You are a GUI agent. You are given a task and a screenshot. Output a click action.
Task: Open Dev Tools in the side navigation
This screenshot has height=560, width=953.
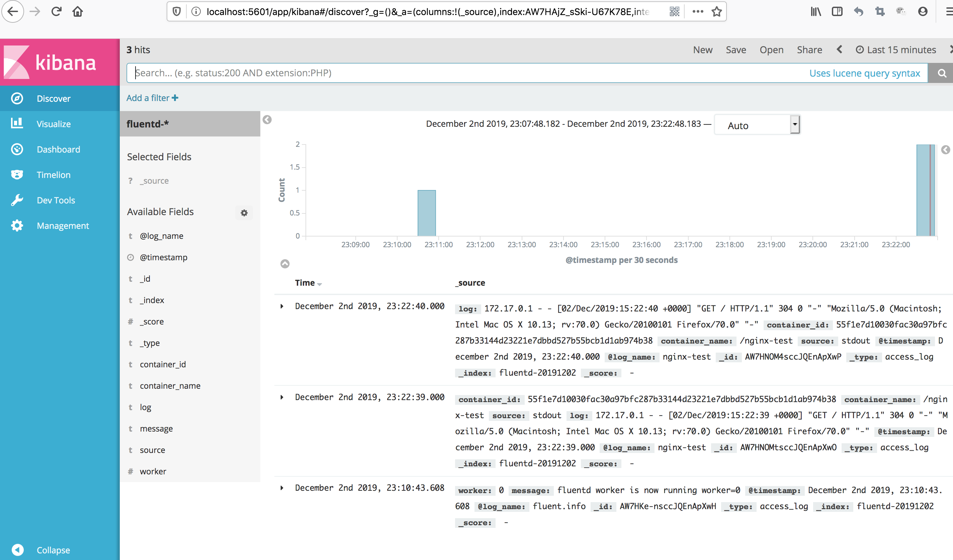pos(60,200)
